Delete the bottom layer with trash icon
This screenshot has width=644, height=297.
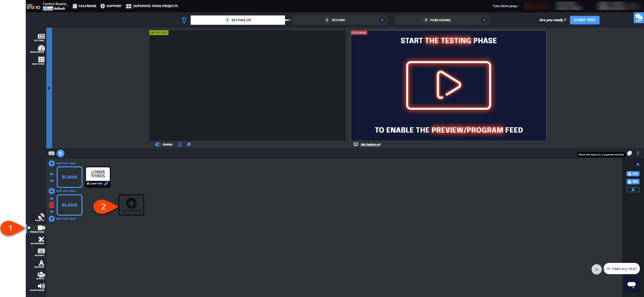(x=52, y=205)
